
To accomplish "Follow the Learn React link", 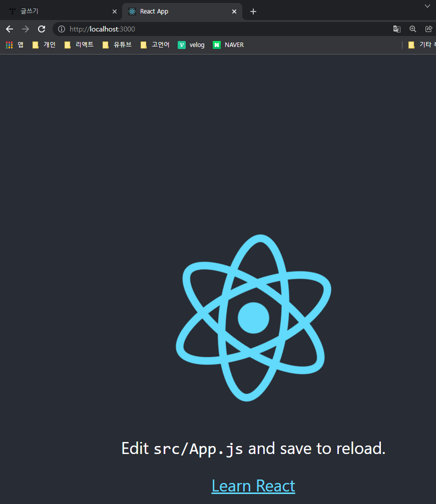I will 253,485.
